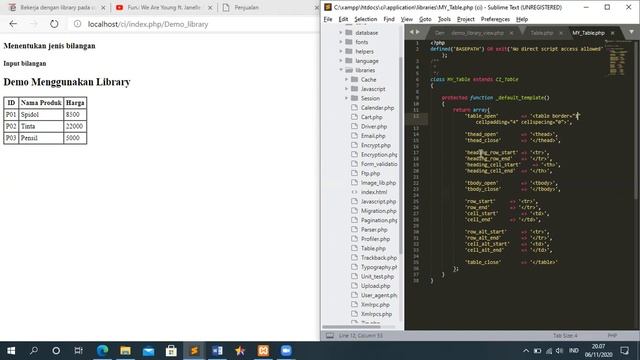Switch to the demo_library_view.php editor tab
Image resolution: width=640 pixels, height=360 pixels.
[477, 33]
